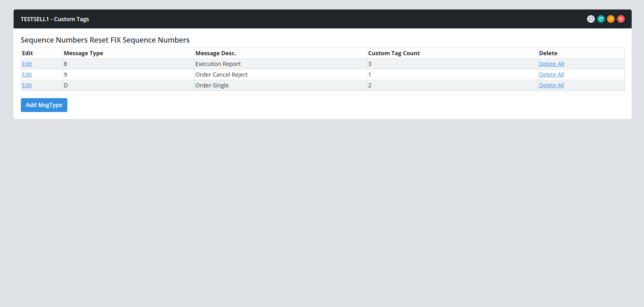Click the Message Desc. column header
644x307 pixels.
coord(216,53)
